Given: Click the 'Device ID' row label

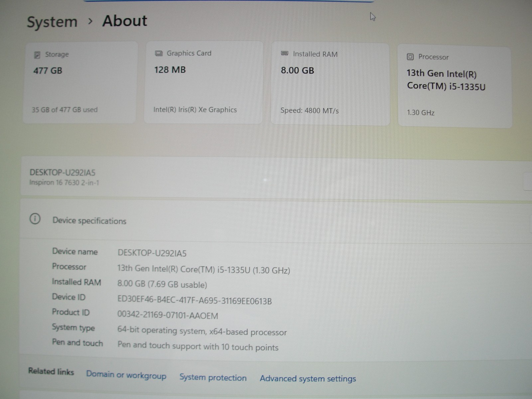Looking at the screenshot, I should 68,297.
